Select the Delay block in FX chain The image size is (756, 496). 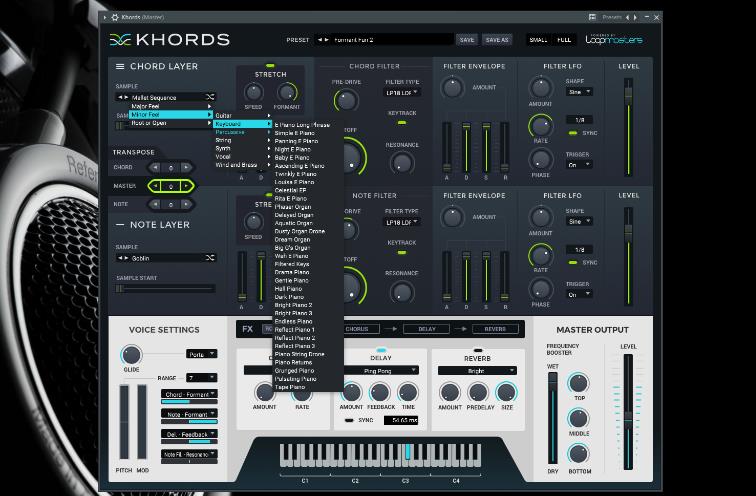tap(427, 329)
